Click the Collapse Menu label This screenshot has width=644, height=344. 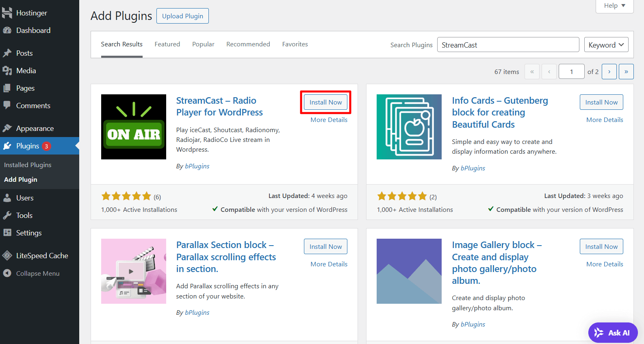(38, 274)
